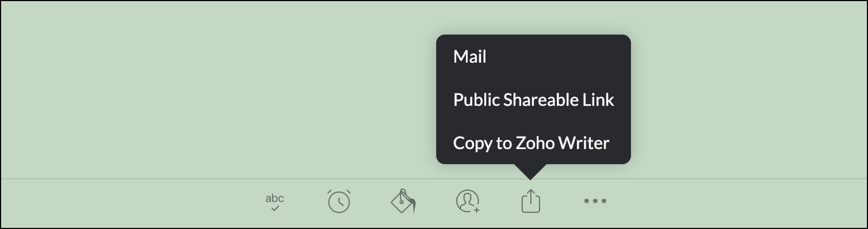Generate a Public Shareable Link
Viewport: 868px width, 229px height.
click(x=533, y=100)
